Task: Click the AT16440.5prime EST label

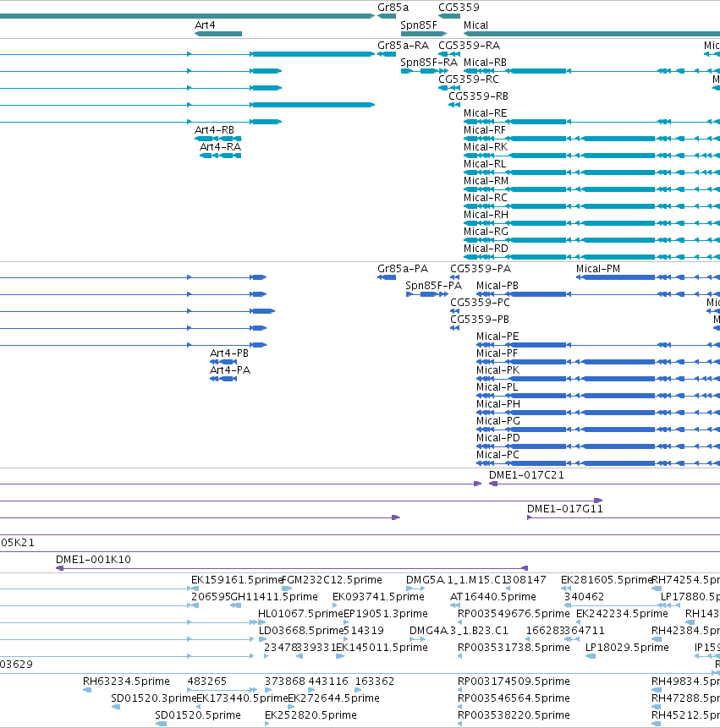Action: click(x=493, y=597)
